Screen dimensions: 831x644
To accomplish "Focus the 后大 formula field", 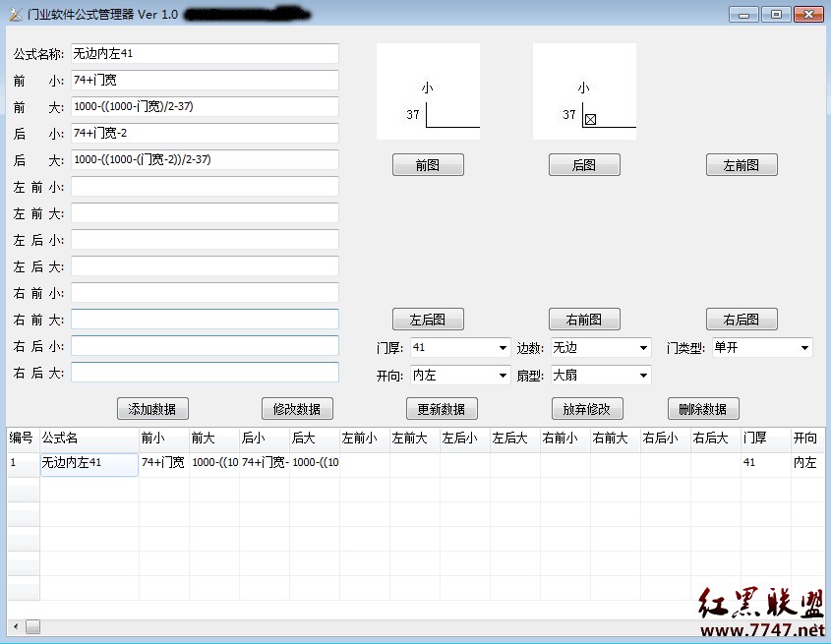I will coord(206,159).
